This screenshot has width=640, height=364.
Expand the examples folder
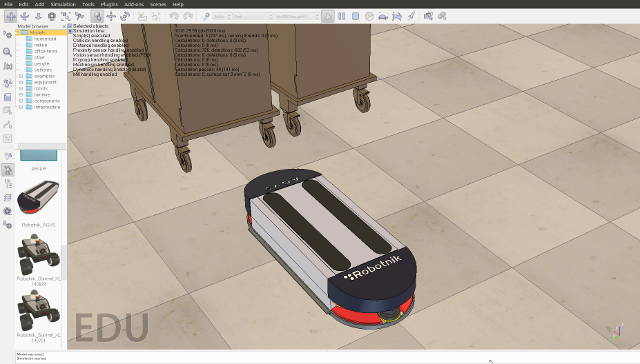point(21,76)
